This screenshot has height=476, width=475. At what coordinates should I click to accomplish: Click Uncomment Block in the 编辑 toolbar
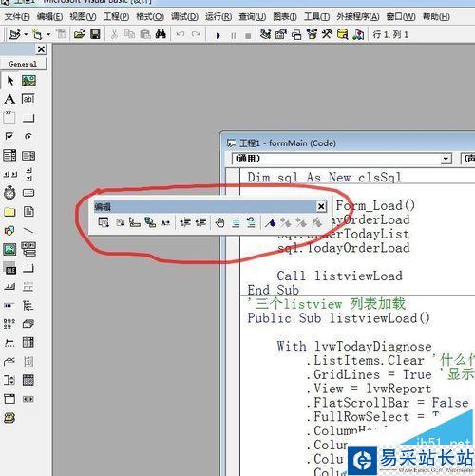coord(251,222)
